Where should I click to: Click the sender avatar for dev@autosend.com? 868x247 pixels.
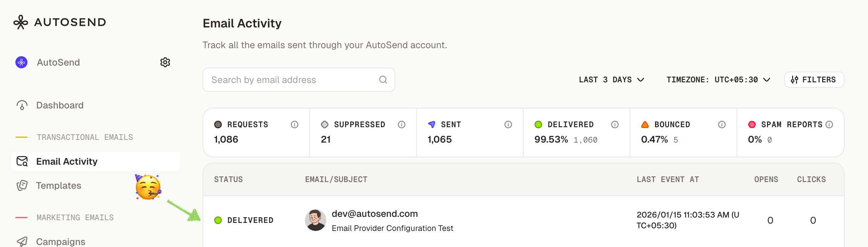[x=315, y=220]
